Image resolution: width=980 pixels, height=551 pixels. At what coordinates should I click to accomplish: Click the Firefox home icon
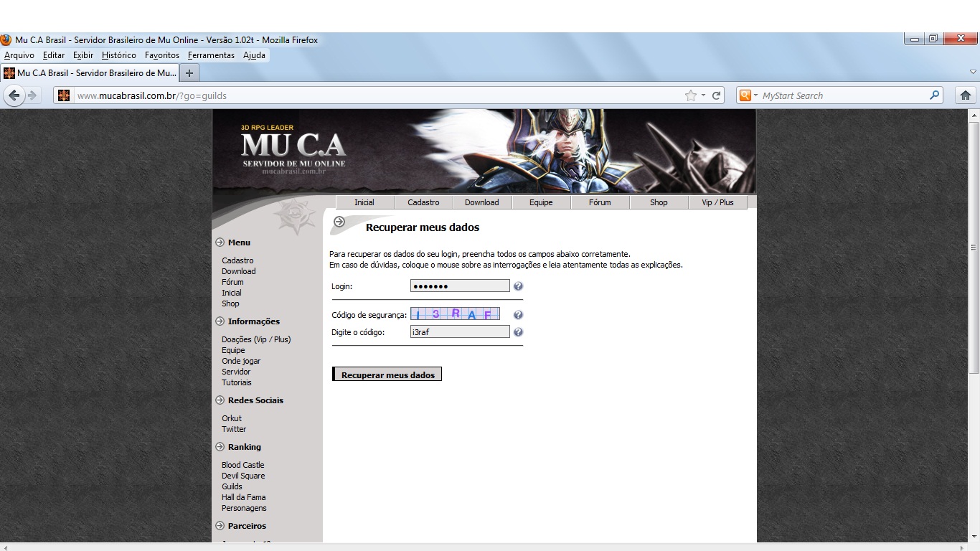(x=966, y=95)
